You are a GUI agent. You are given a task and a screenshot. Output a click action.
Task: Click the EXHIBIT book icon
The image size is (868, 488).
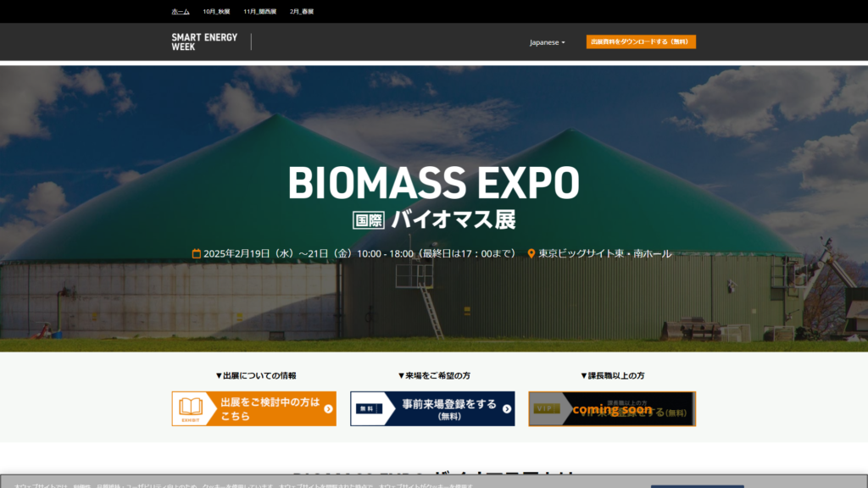coord(191,408)
